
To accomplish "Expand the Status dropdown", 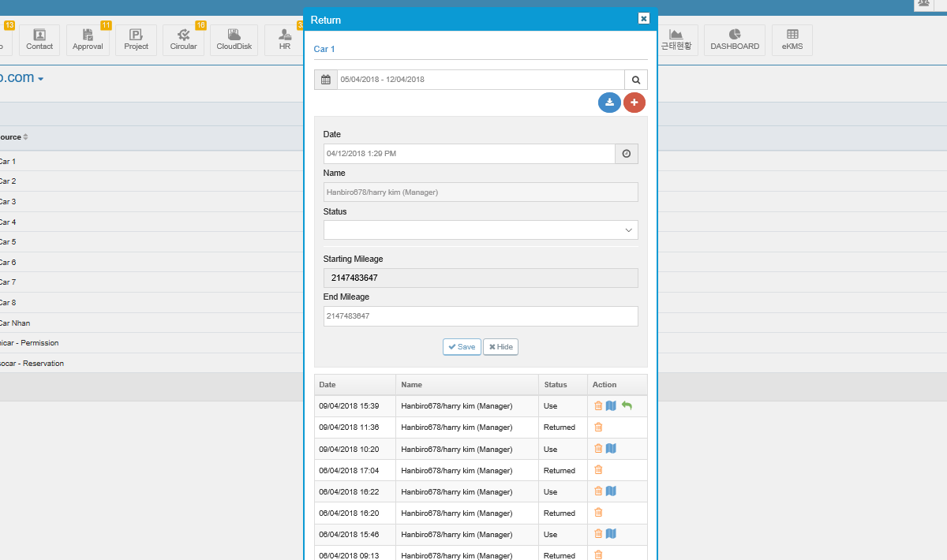I will [x=480, y=230].
